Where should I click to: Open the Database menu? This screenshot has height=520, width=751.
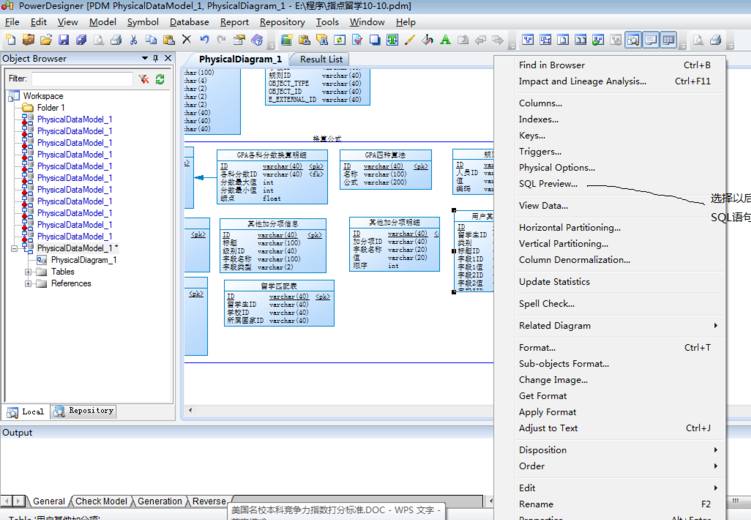point(189,22)
